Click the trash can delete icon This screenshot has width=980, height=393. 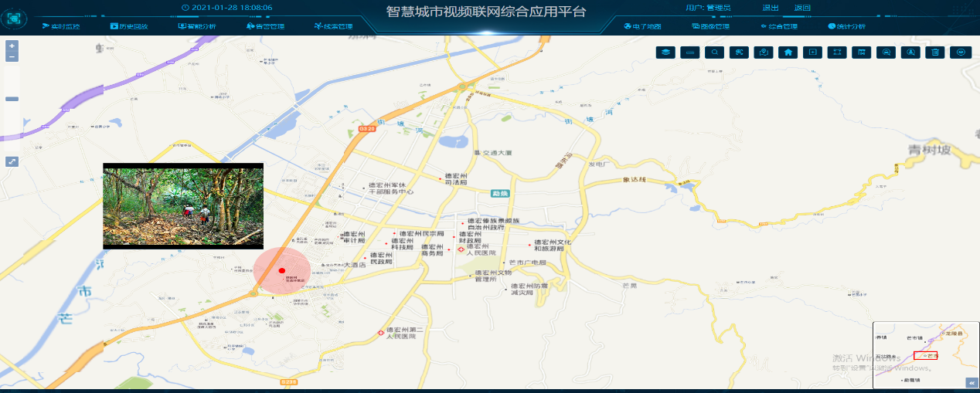935,53
